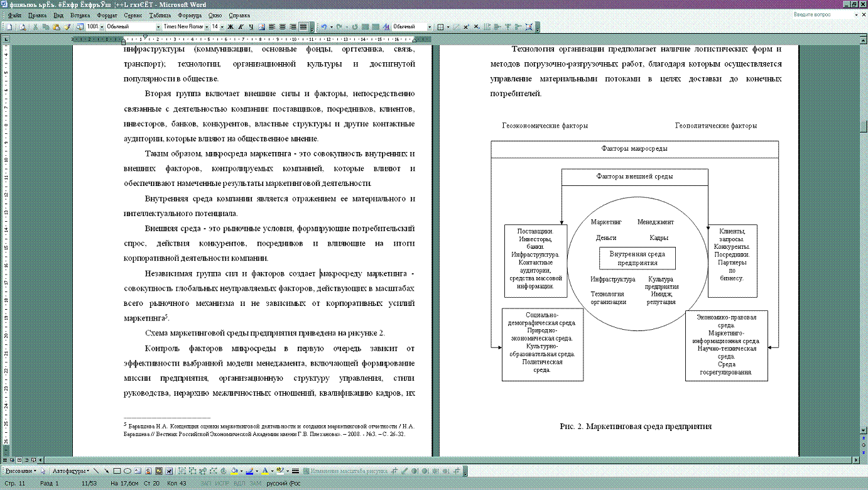The image size is (868, 490).
Task: Select the Rectangle shape in Drawing toolbar
Action: point(117,471)
